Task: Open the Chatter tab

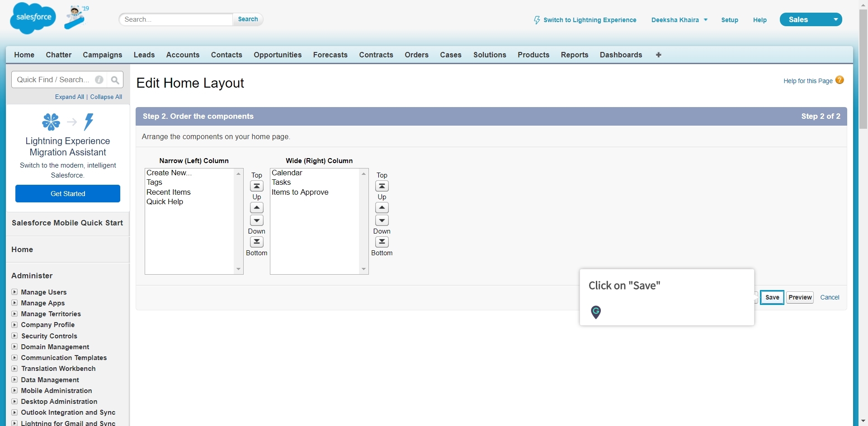Action: click(x=59, y=55)
